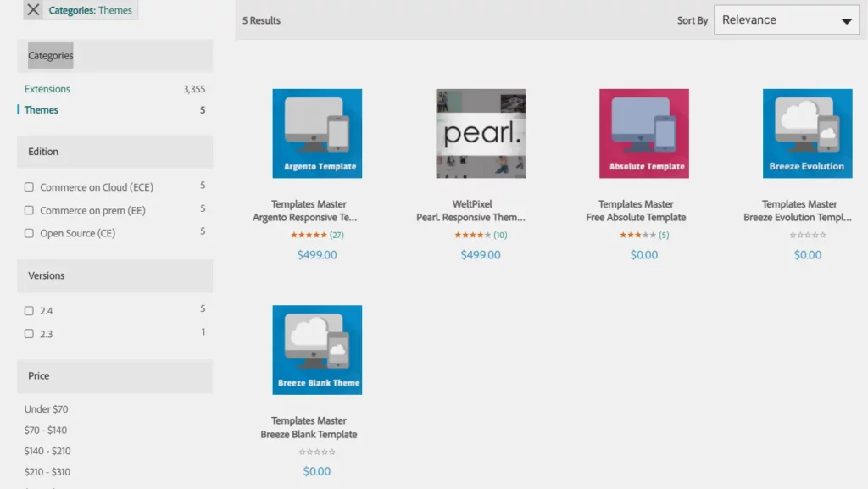Click WeltPixel vendor name
Image resolution: width=868 pixels, height=489 pixels.
[472, 203]
